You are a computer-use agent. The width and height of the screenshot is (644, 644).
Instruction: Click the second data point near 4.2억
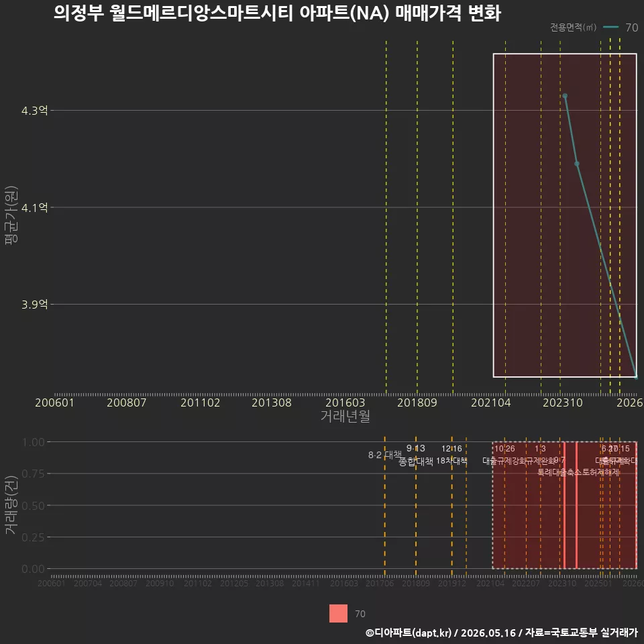pos(577,164)
